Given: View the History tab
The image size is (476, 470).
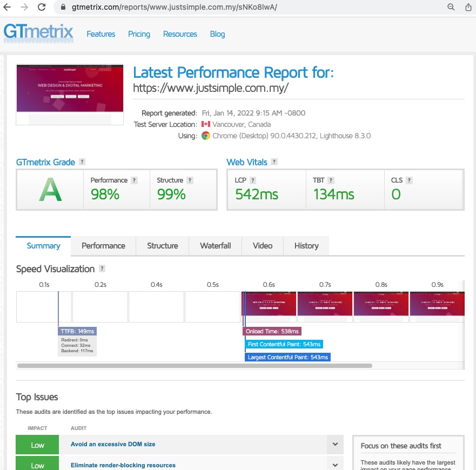Looking at the screenshot, I should (306, 246).
